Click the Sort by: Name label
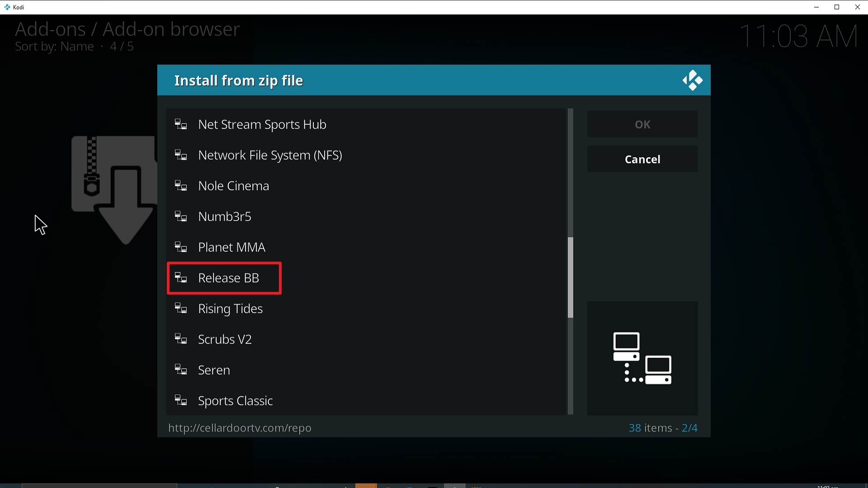 click(54, 47)
